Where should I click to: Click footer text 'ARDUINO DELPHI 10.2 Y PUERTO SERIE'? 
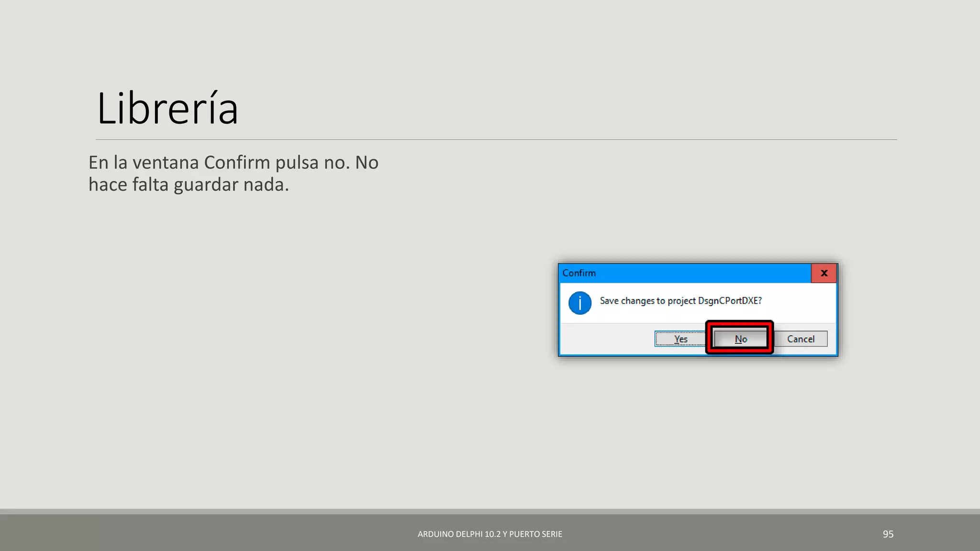click(x=490, y=534)
